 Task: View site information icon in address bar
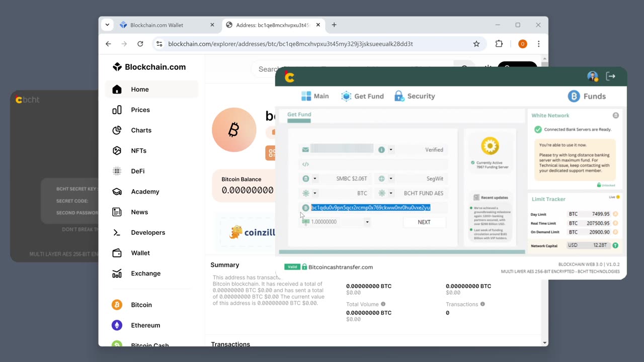click(x=159, y=44)
